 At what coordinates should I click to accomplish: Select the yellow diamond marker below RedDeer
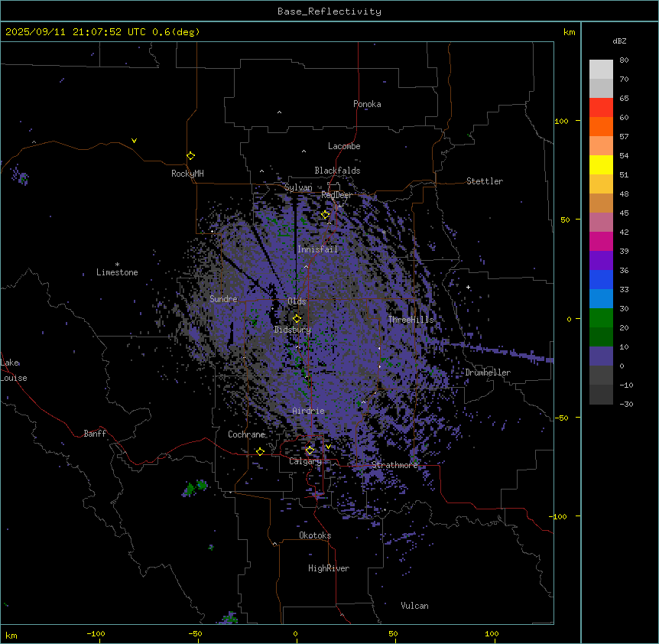click(325, 215)
